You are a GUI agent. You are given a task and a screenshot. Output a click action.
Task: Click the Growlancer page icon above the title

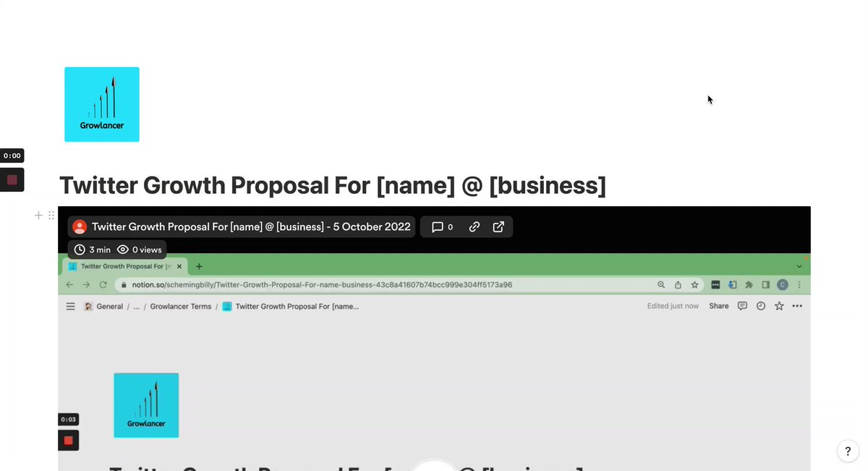(x=102, y=104)
